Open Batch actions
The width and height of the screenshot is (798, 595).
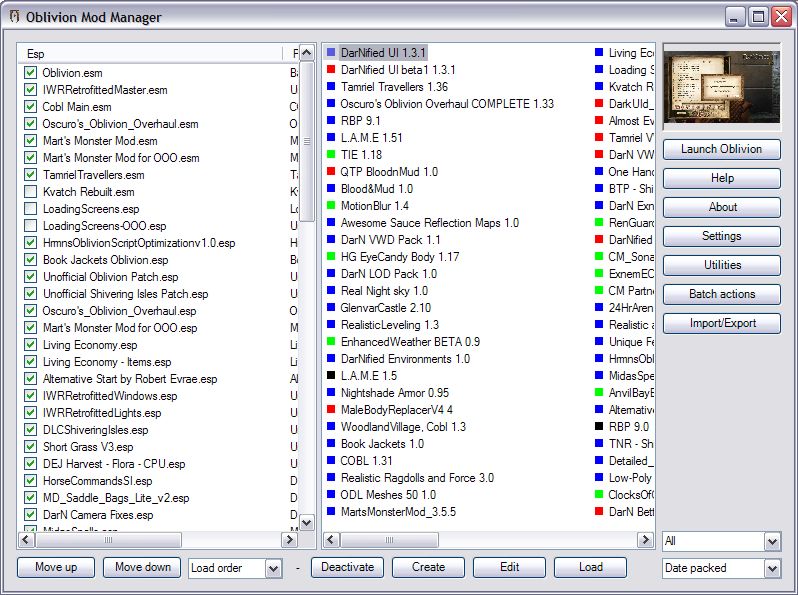tap(722, 294)
